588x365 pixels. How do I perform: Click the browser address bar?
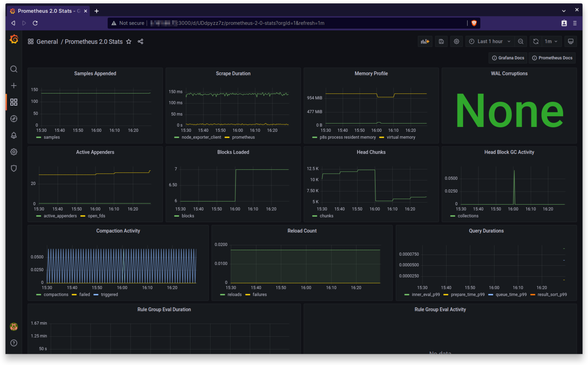point(266,23)
